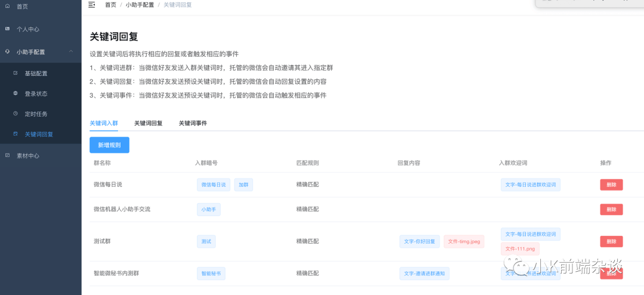
Task: Click the 微信每日说 keyword tag
Action: [x=213, y=185]
